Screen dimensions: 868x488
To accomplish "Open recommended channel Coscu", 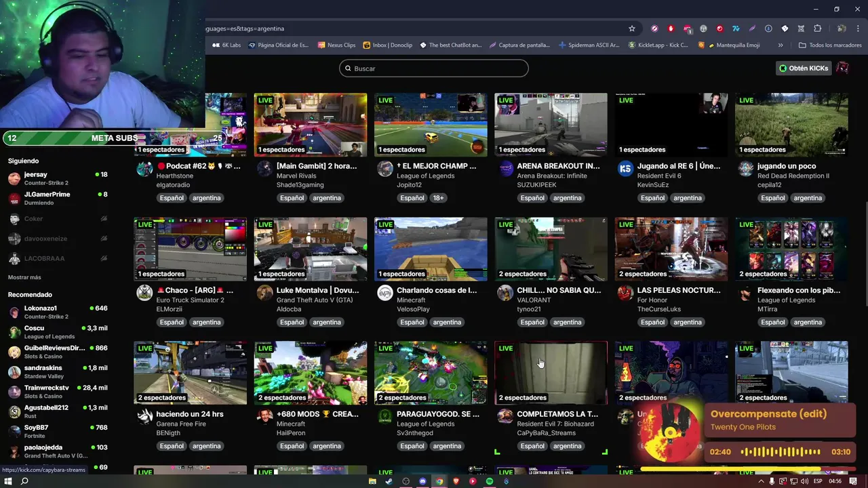I will tap(58, 332).
